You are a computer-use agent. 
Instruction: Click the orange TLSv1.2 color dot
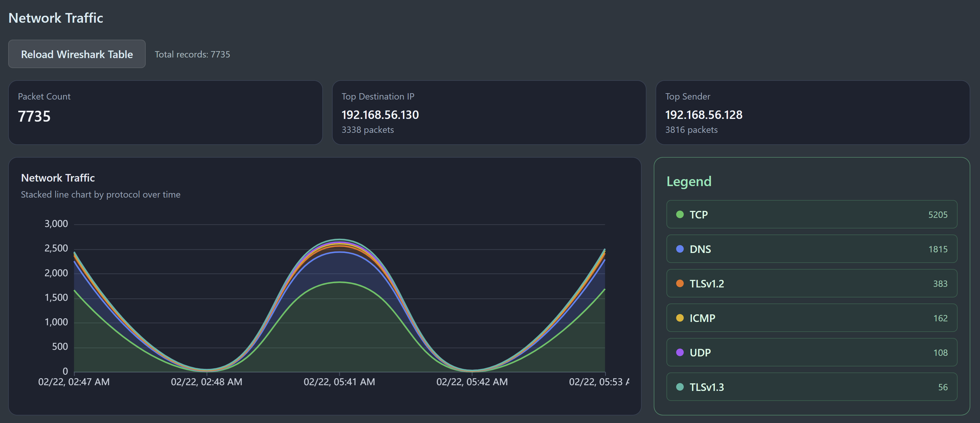coord(680,284)
